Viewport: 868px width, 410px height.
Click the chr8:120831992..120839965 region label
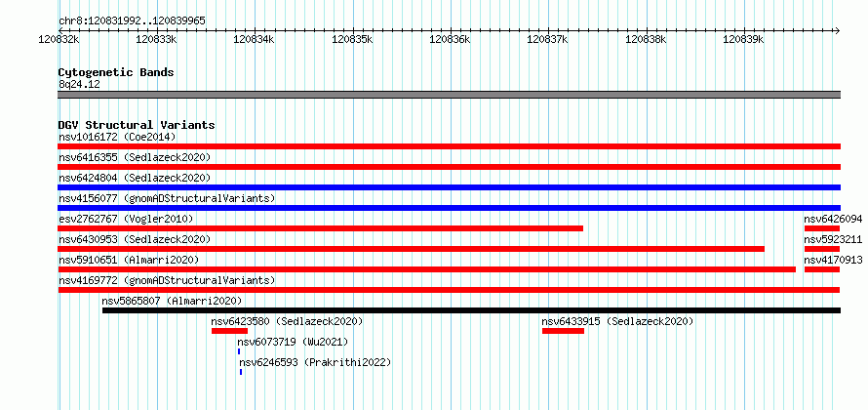pos(133,21)
